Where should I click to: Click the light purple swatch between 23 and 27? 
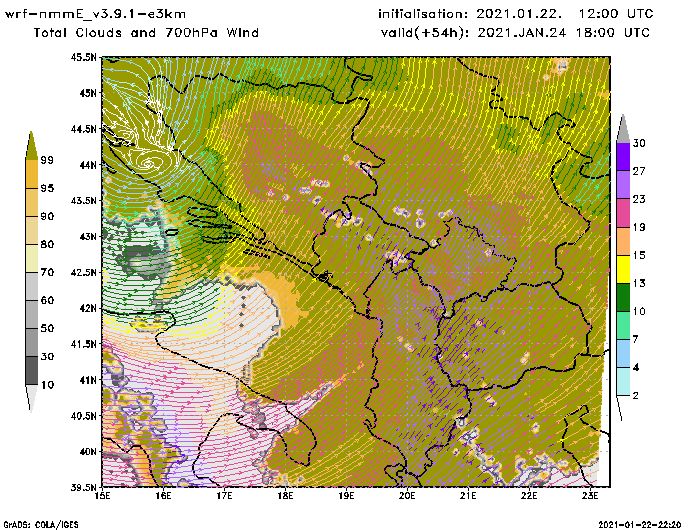pos(623,185)
